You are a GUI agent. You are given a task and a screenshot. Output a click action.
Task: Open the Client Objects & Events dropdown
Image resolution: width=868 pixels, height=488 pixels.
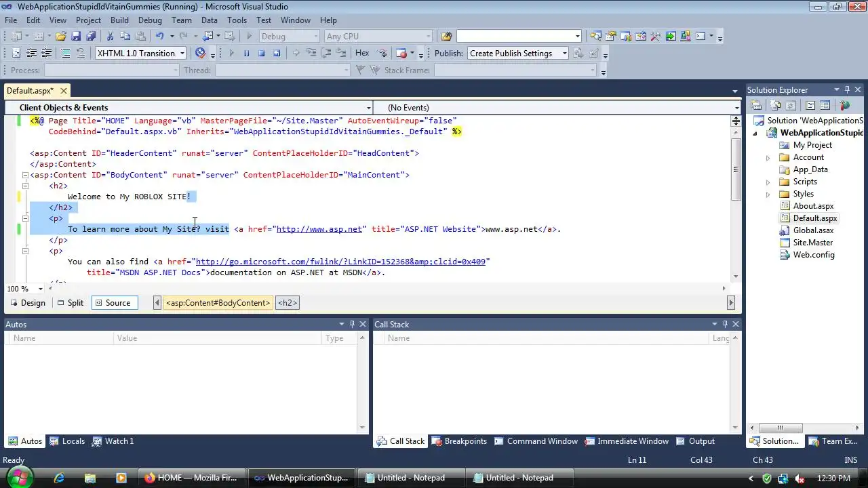tap(368, 108)
